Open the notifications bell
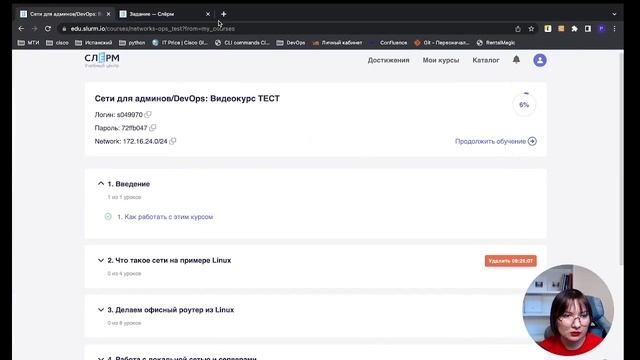This screenshot has height=360, width=640. click(x=516, y=60)
